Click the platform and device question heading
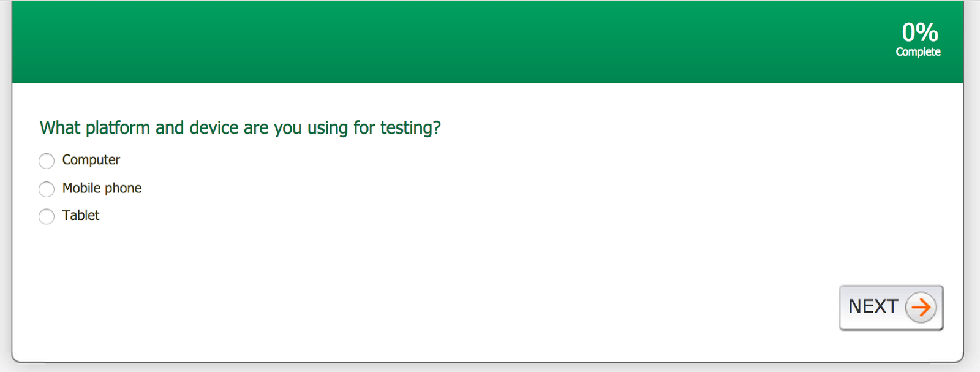 point(240,127)
